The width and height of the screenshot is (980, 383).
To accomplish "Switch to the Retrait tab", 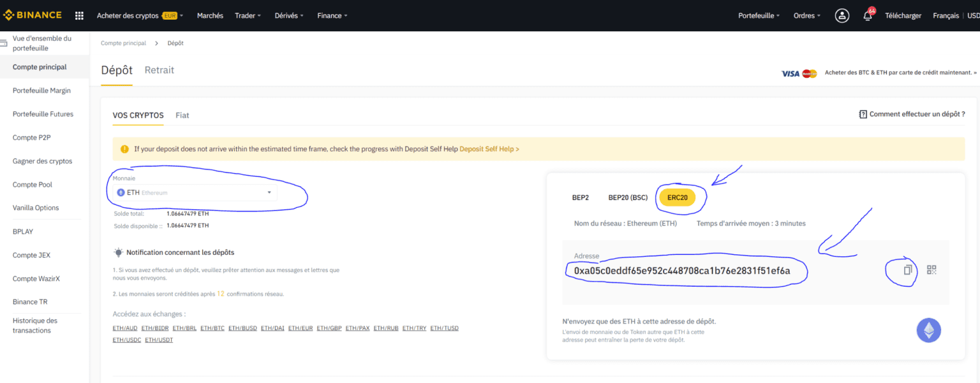I will [x=159, y=70].
